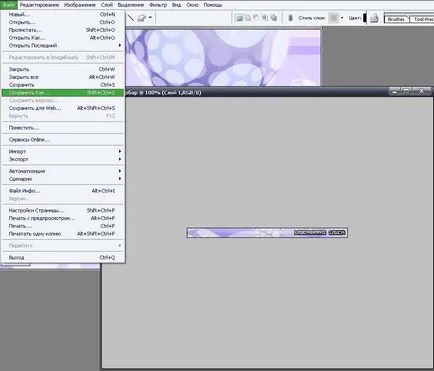Choose Сервисы Online... entry
The width and height of the screenshot is (434, 371).
pos(63,140)
